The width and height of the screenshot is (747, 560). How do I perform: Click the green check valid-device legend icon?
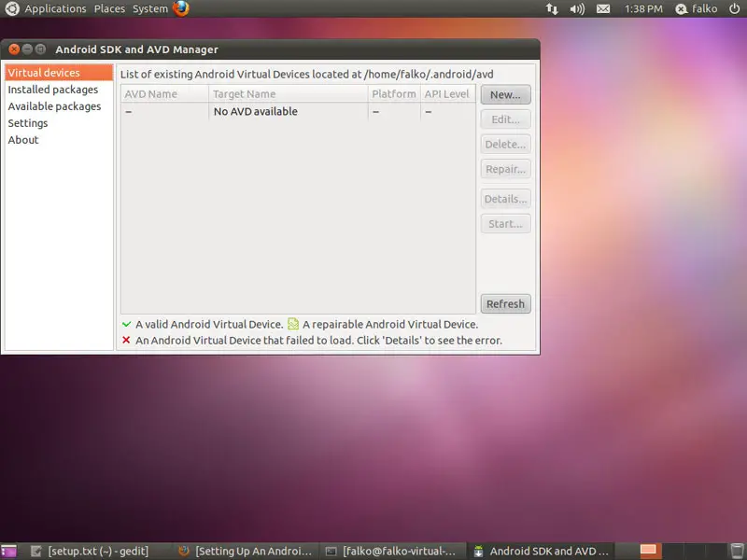click(126, 324)
